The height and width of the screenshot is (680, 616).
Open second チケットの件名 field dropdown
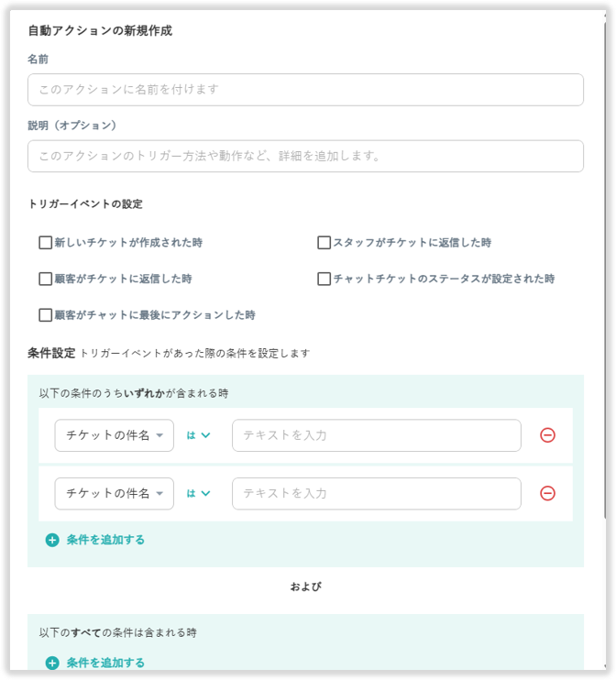[x=114, y=493]
